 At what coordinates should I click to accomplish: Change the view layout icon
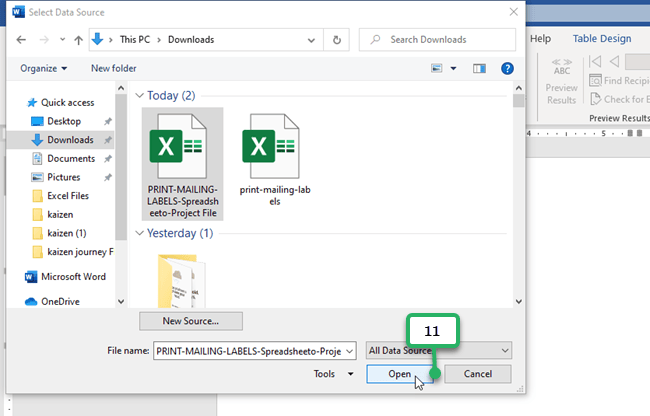pos(437,68)
